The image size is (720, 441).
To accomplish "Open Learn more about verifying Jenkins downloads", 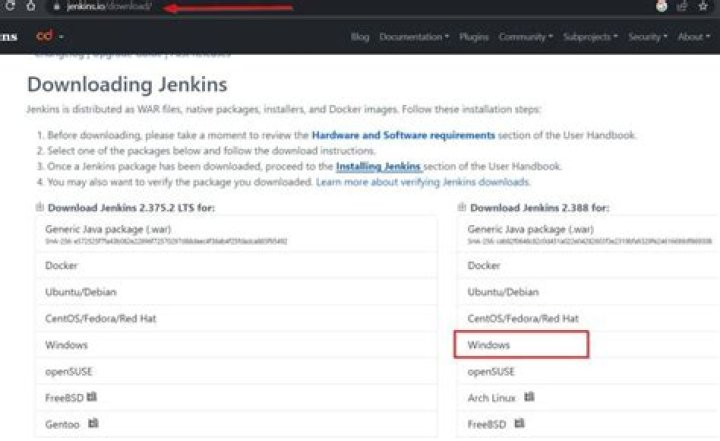I will [422, 182].
